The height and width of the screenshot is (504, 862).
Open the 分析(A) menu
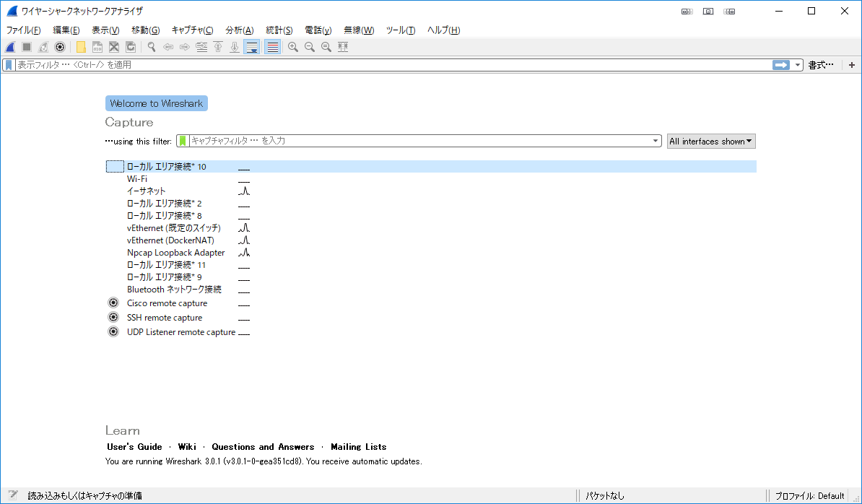[x=239, y=30]
